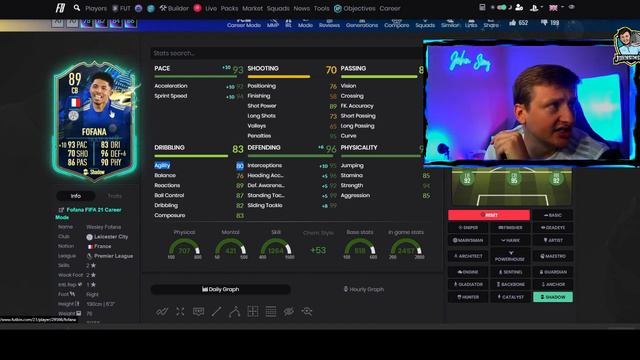
Task: Select the diagonal line drawing tool
Action: (216, 311)
